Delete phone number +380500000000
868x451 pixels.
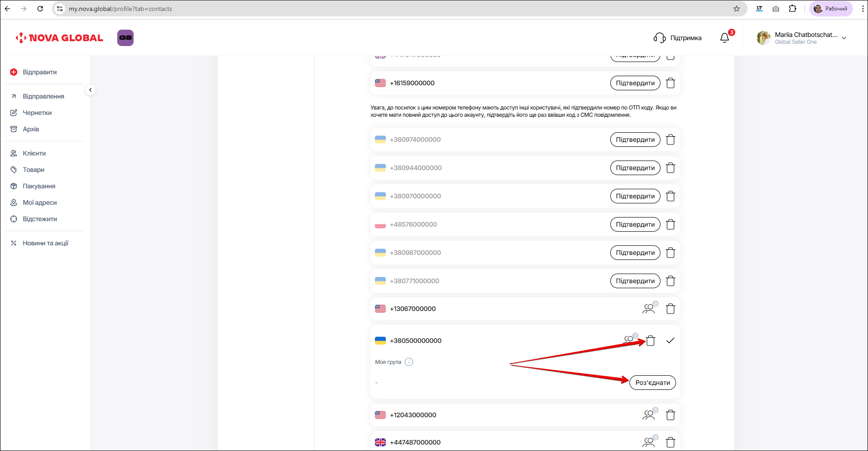(650, 341)
